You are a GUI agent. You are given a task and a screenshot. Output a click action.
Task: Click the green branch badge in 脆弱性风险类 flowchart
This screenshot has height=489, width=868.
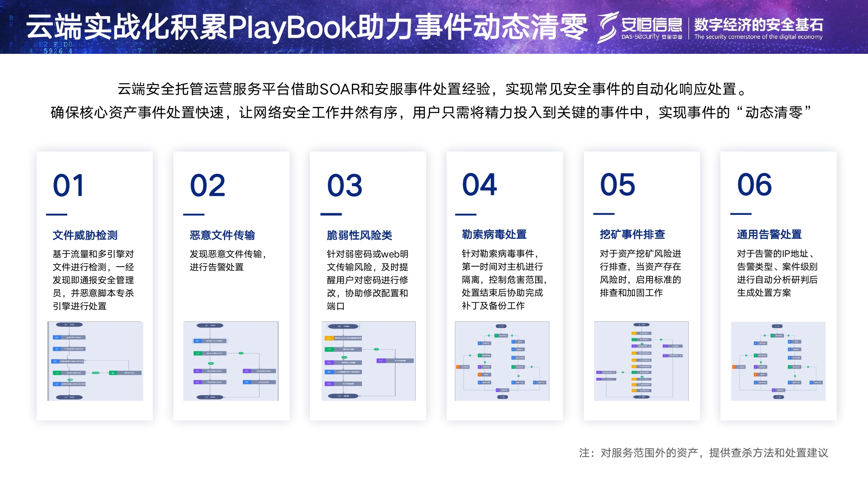(x=376, y=349)
